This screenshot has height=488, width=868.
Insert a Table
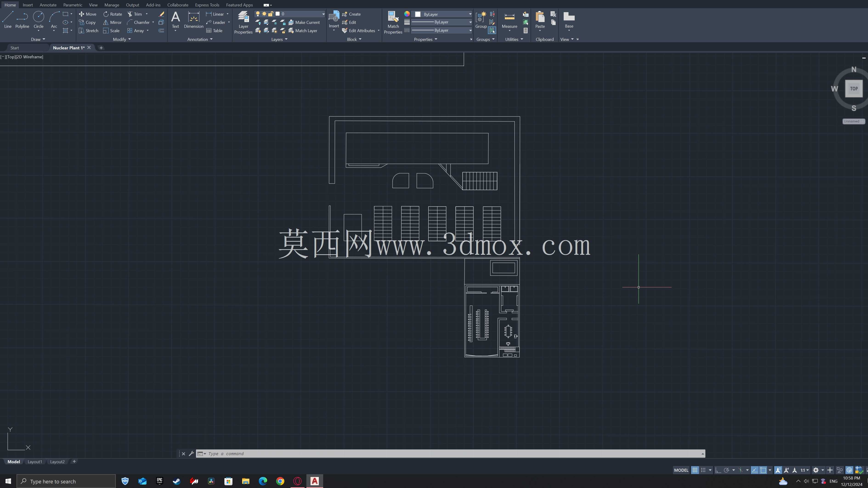tap(214, 31)
